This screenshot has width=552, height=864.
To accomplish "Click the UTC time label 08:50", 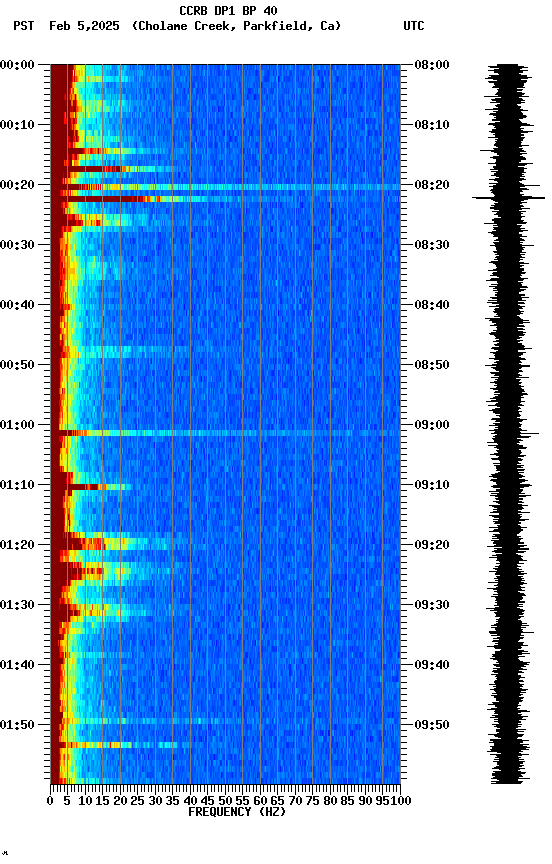I will (x=432, y=365).
